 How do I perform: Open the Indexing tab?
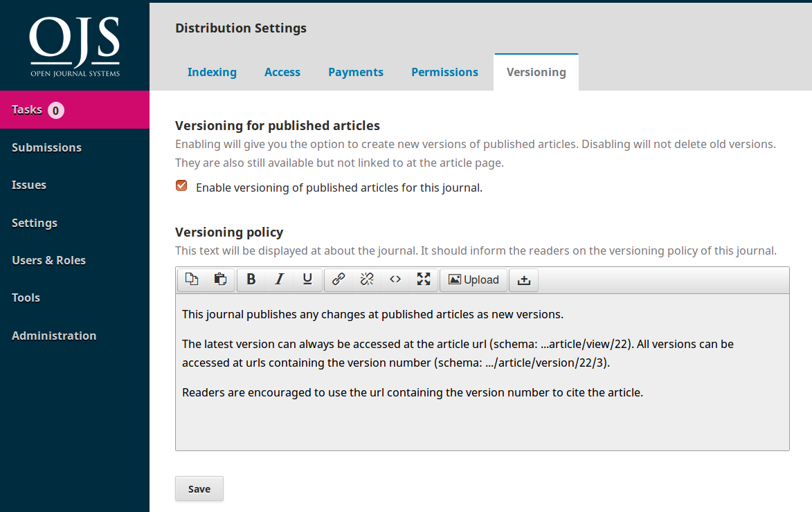pyautogui.click(x=212, y=72)
